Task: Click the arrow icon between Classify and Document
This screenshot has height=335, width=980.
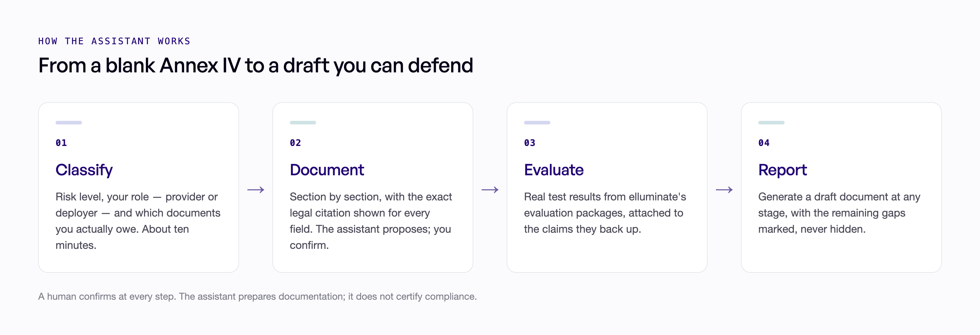Action: (256, 190)
